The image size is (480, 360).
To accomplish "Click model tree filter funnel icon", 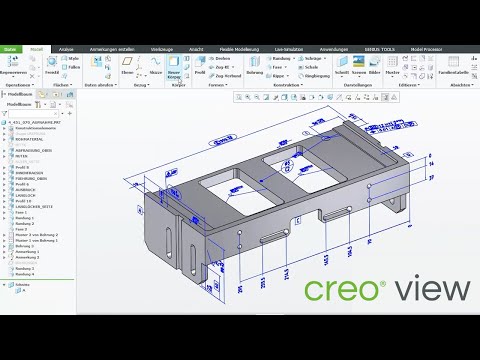I will pos(4,114).
